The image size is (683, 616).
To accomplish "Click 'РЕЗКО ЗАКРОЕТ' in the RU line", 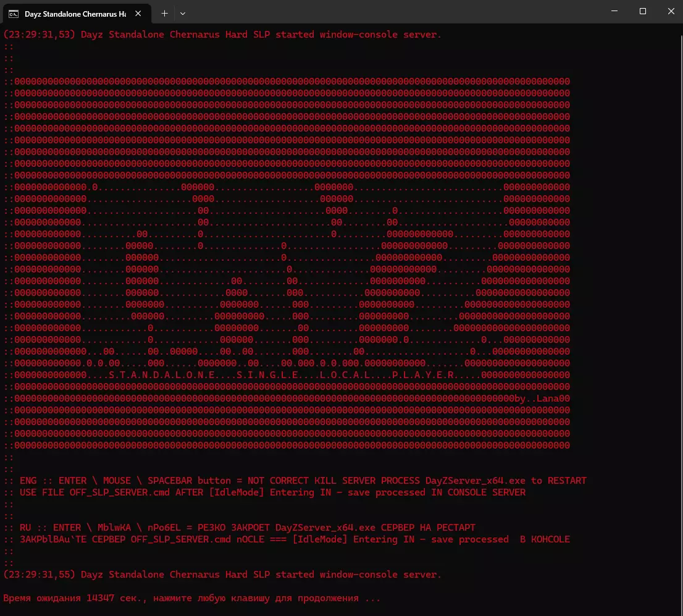I will pos(233,528).
